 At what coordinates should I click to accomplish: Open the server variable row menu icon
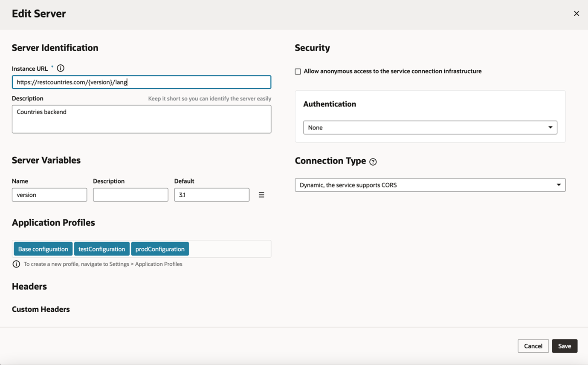[261, 195]
